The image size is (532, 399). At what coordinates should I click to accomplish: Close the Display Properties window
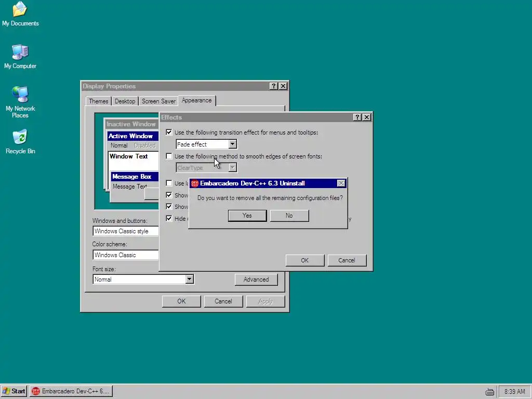point(283,86)
